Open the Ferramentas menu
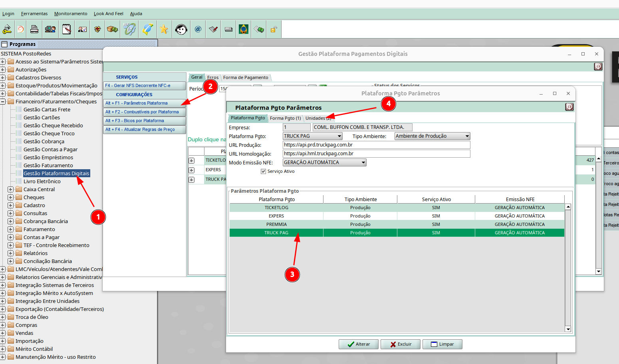619x364 pixels. click(34, 14)
